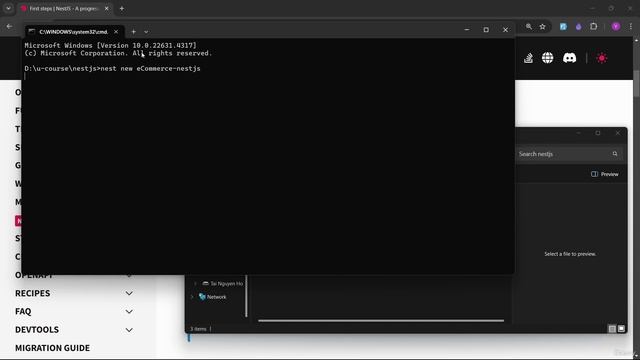
Task: Open the purple droplet extension icon
Action: point(578,27)
